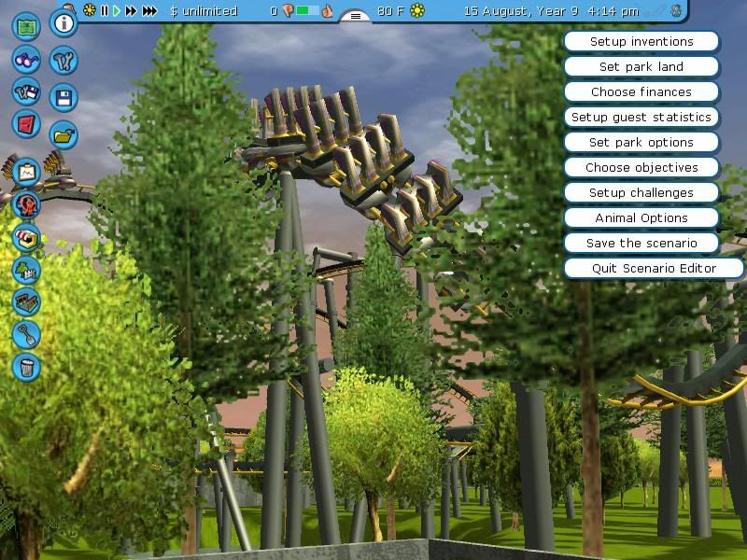This screenshot has height=560, width=747.
Task: Set game speed to double fast-forward
Action: pyautogui.click(x=131, y=10)
